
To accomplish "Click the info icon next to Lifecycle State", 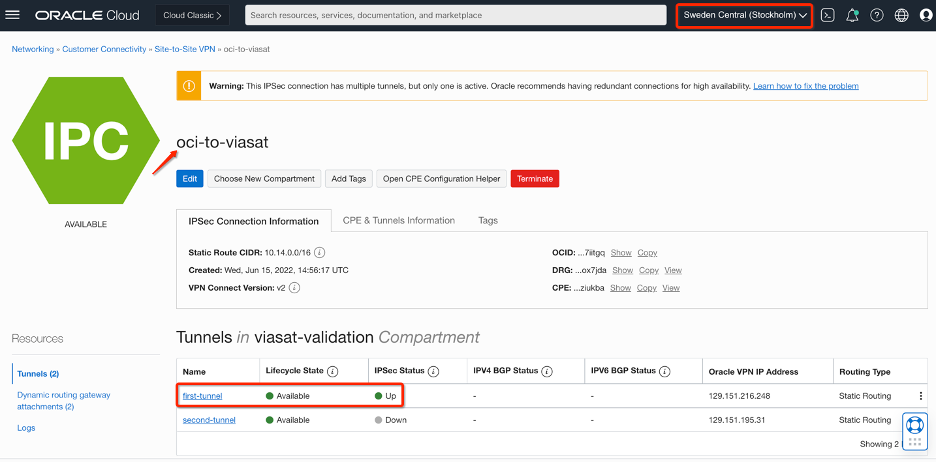I will coord(332,371).
